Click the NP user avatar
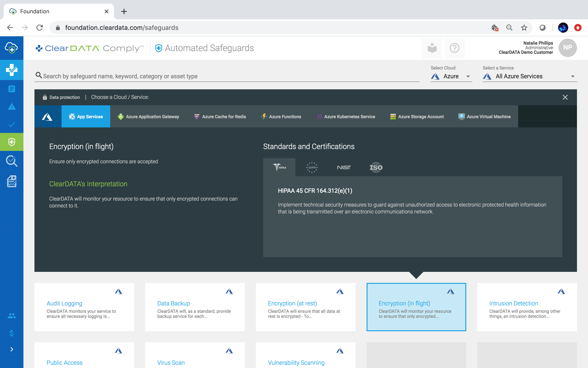Viewport: 588px width, 368px height. pos(568,48)
